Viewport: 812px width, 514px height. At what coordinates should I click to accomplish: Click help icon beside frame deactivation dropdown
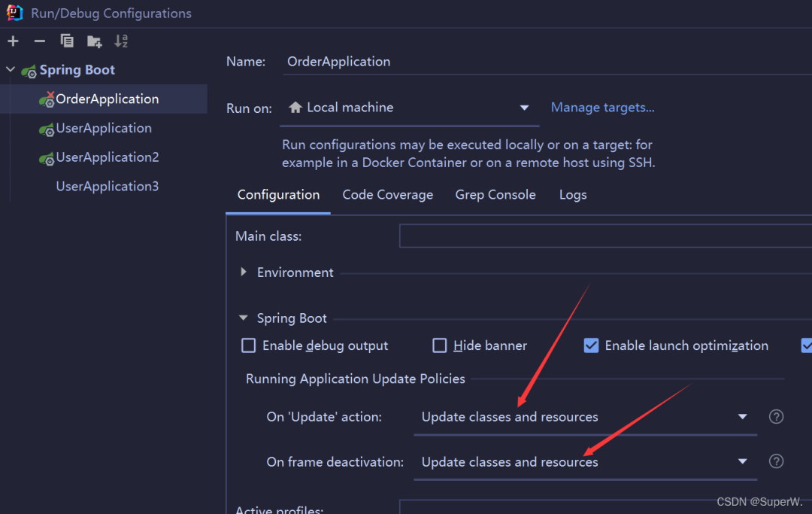coord(777,461)
